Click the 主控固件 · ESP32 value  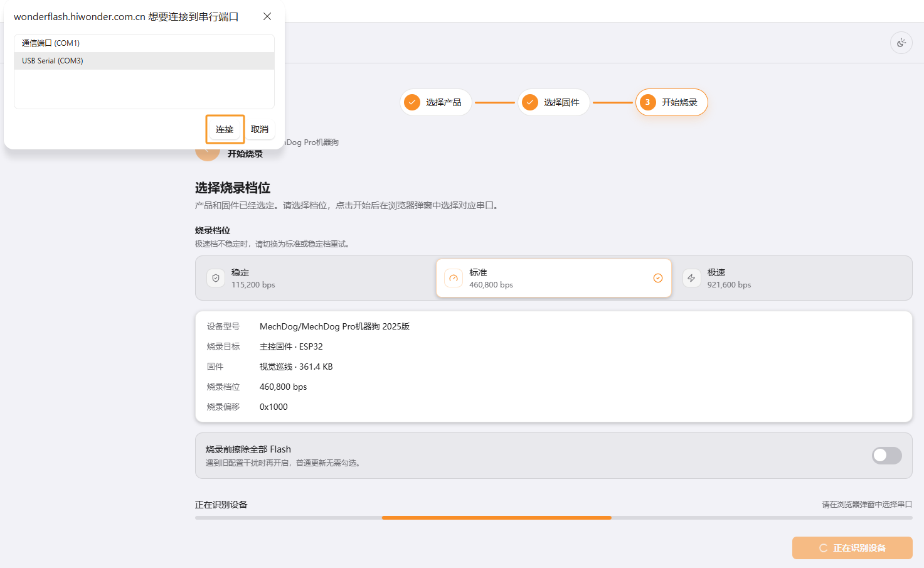click(291, 346)
